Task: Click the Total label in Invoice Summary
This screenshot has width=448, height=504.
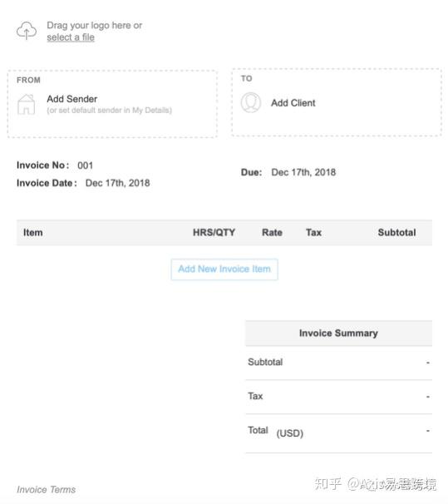Action: [x=258, y=430]
